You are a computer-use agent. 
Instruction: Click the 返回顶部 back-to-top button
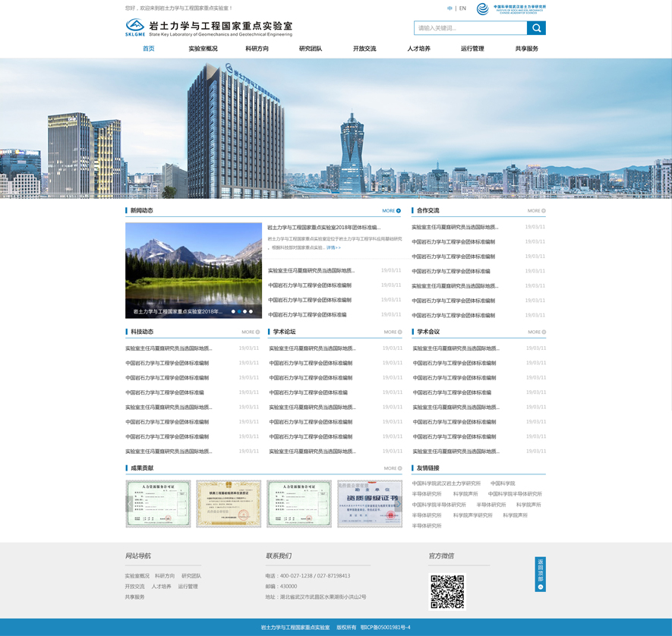(541, 575)
